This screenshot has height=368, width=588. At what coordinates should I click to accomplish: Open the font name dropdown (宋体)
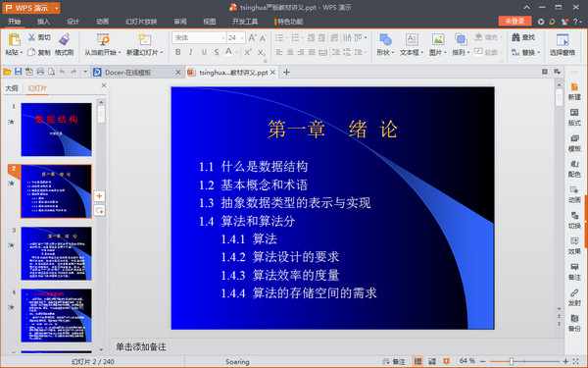(x=223, y=38)
